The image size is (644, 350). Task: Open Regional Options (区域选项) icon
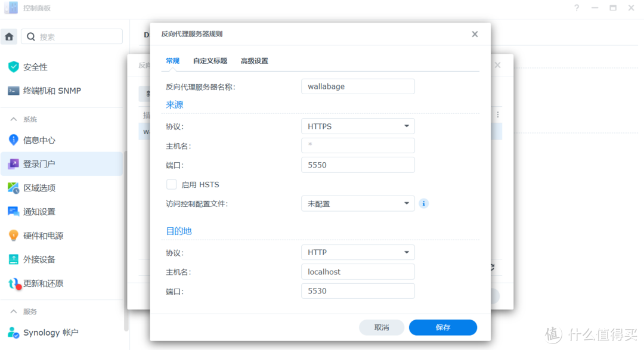pyautogui.click(x=13, y=188)
